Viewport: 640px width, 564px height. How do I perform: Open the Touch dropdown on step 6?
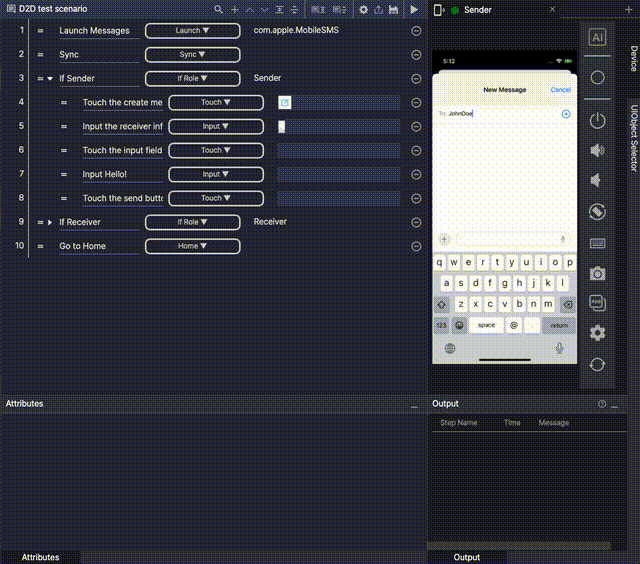216,151
